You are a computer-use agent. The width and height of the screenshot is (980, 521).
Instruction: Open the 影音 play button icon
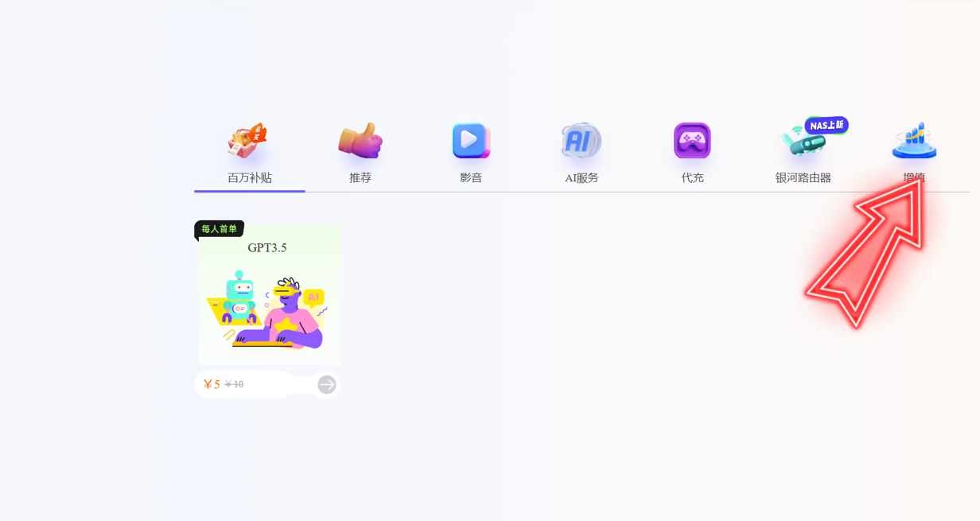click(x=471, y=141)
